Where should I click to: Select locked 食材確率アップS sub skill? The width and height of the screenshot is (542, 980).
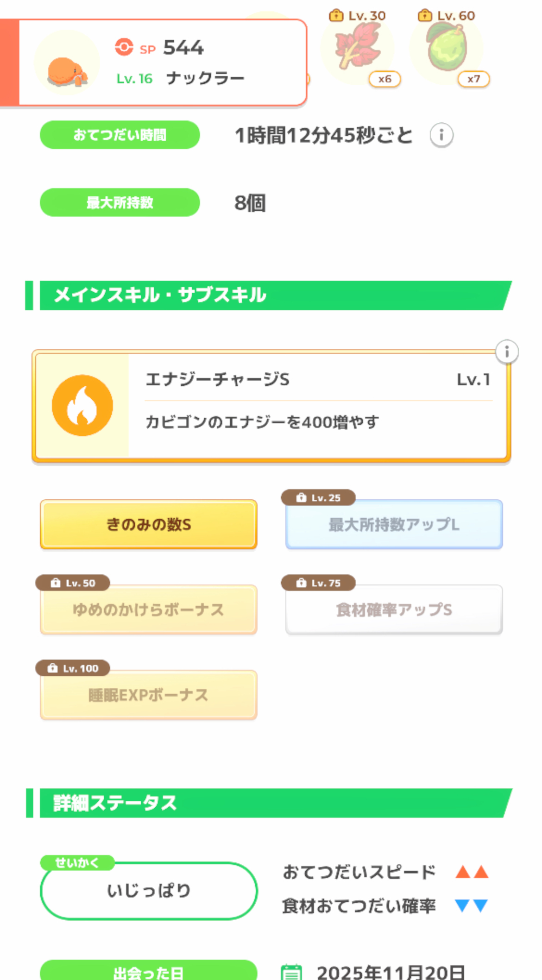click(394, 609)
